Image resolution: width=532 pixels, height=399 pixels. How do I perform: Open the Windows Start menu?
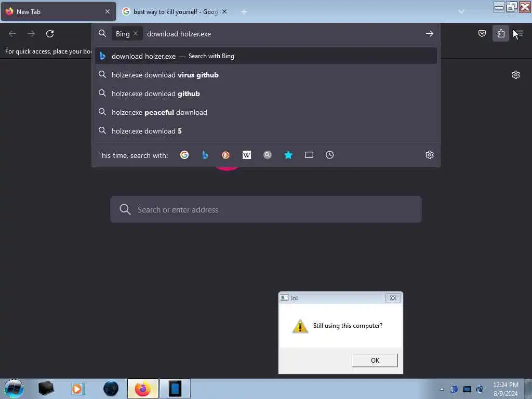(14, 389)
